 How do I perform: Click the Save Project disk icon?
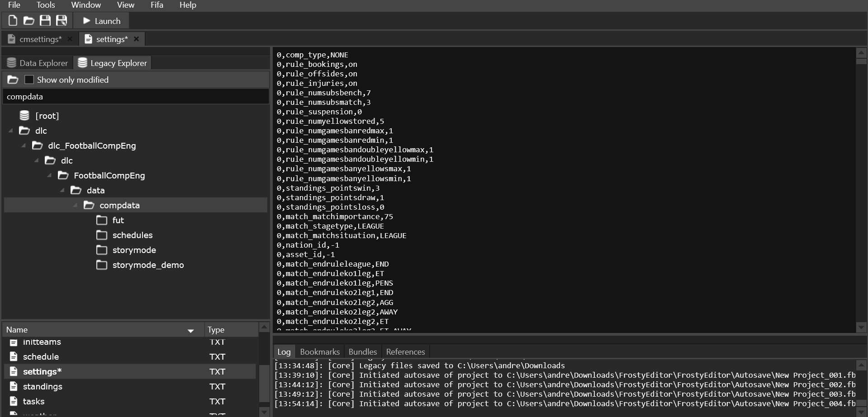[x=45, y=21]
